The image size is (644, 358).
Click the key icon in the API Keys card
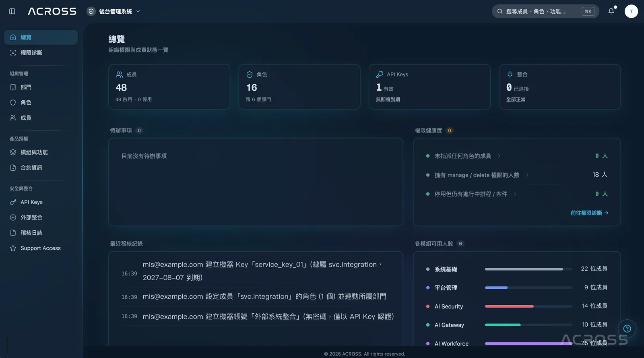[x=380, y=74]
